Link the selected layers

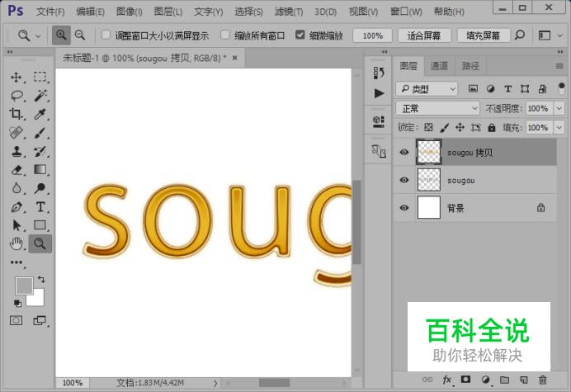tap(427, 380)
